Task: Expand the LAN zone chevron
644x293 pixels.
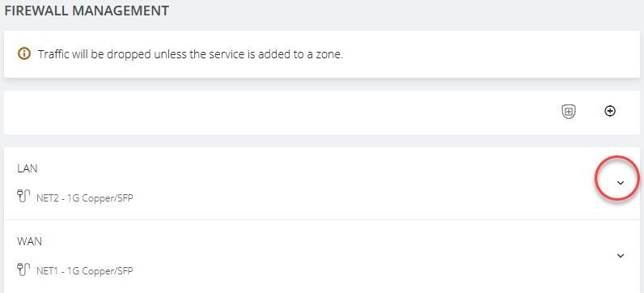Action: tap(621, 183)
